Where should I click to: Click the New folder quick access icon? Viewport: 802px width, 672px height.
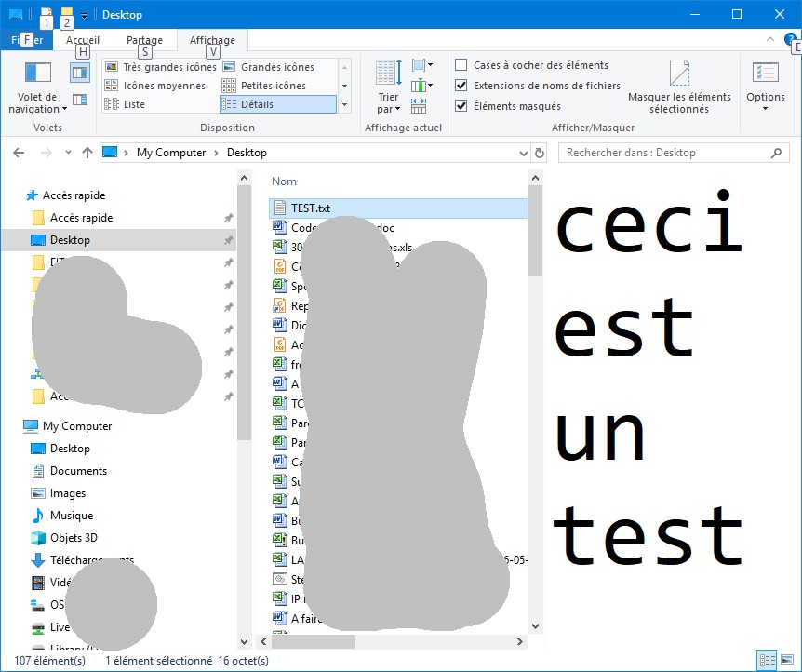click(x=66, y=14)
